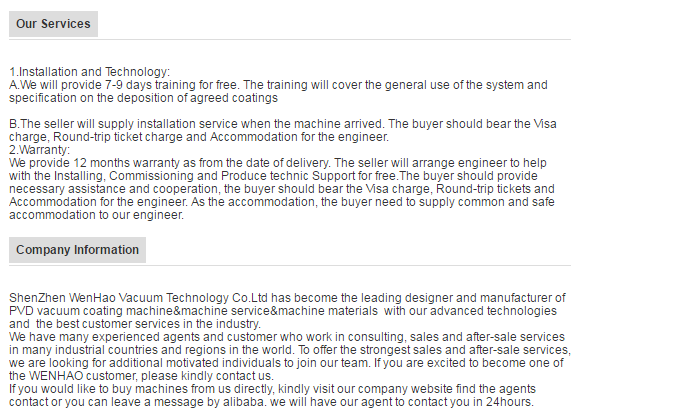678x417 pixels.
Task: Click the '1.Installation and Technology:' heading
Action: click(90, 72)
